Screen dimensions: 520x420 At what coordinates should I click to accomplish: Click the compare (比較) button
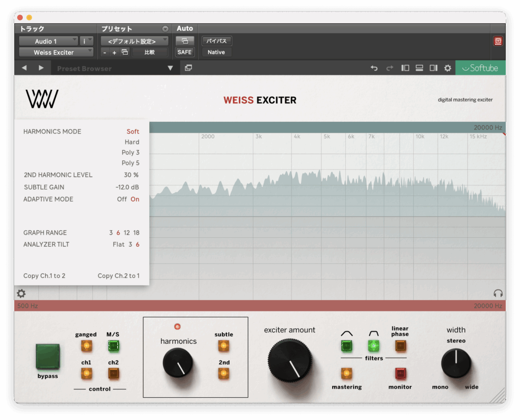[x=150, y=52]
